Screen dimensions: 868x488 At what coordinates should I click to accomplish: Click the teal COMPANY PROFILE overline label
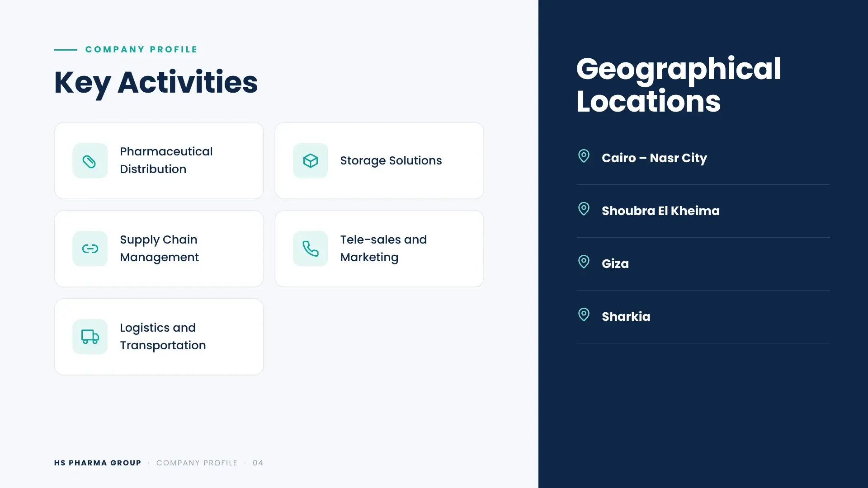click(x=142, y=49)
